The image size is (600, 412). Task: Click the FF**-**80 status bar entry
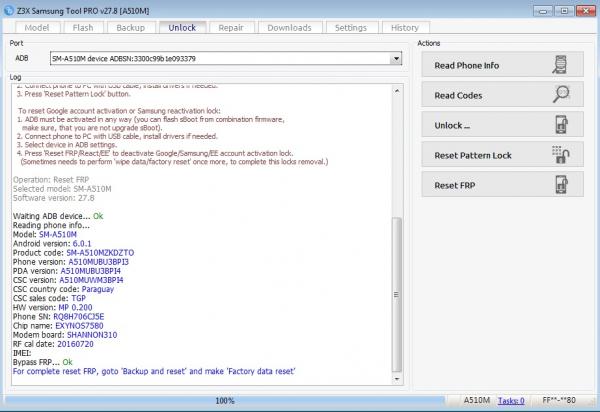coord(559,400)
